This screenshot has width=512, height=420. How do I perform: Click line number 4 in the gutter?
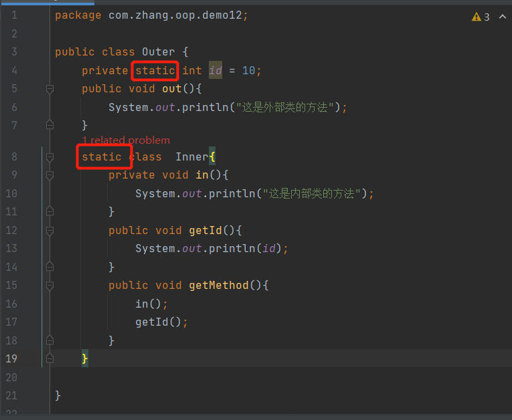(x=14, y=70)
